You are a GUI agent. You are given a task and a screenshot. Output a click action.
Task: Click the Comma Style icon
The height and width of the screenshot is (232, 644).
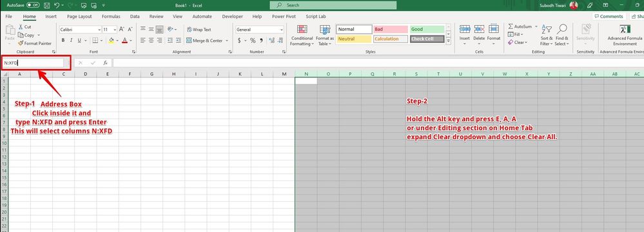pyautogui.click(x=261, y=41)
